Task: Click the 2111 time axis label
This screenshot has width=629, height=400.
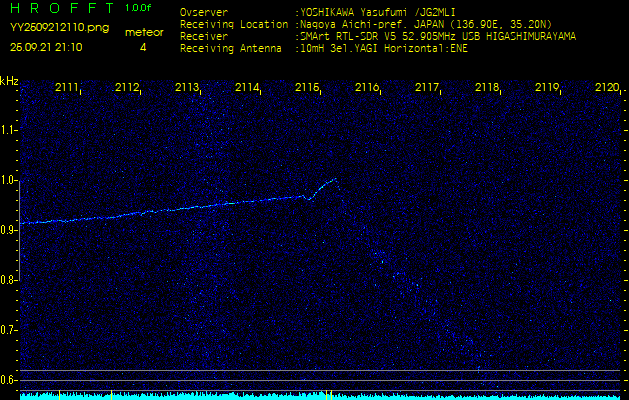Action: [x=66, y=87]
